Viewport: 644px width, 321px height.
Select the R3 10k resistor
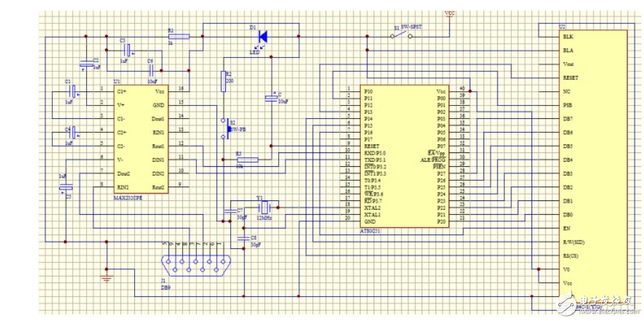click(247, 160)
